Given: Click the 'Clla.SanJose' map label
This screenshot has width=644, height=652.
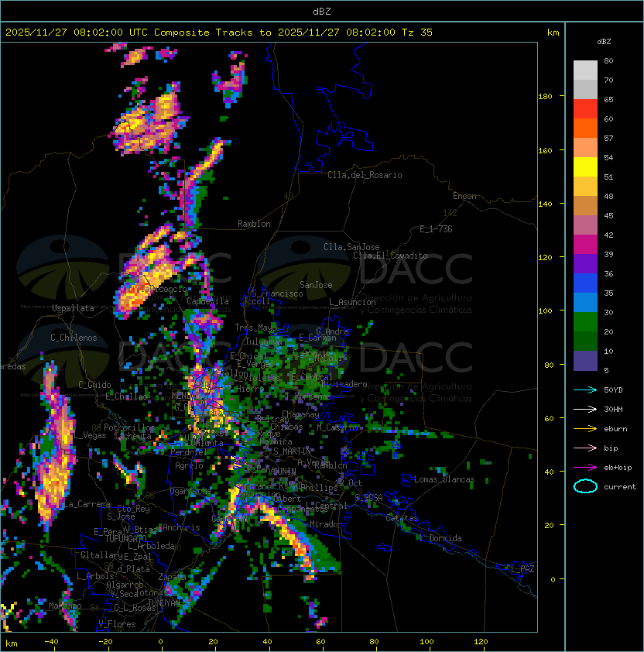Looking at the screenshot, I should [351, 247].
